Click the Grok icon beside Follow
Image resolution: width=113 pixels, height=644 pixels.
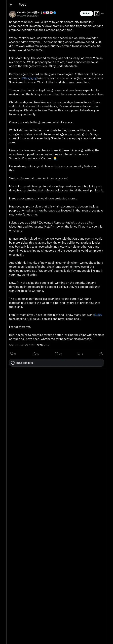97,14
